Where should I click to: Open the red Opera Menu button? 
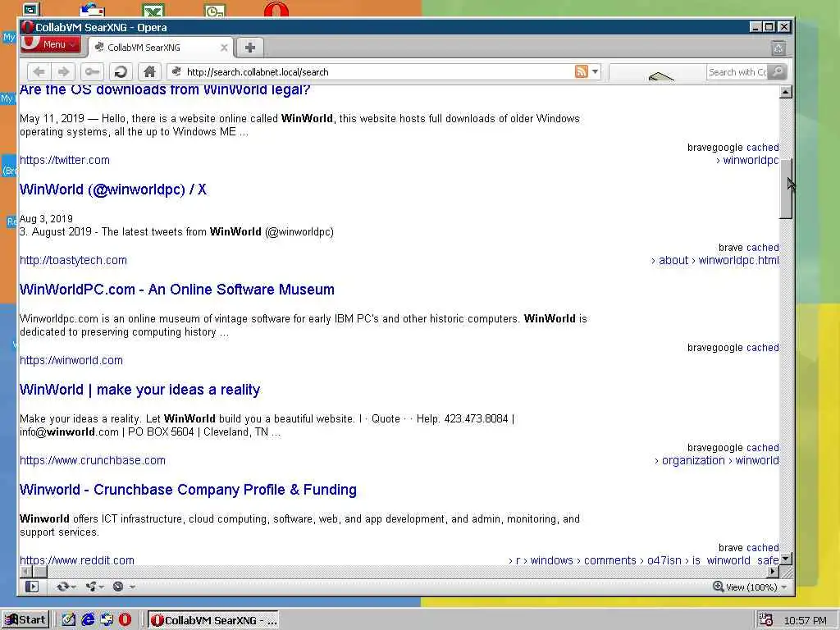(x=50, y=44)
